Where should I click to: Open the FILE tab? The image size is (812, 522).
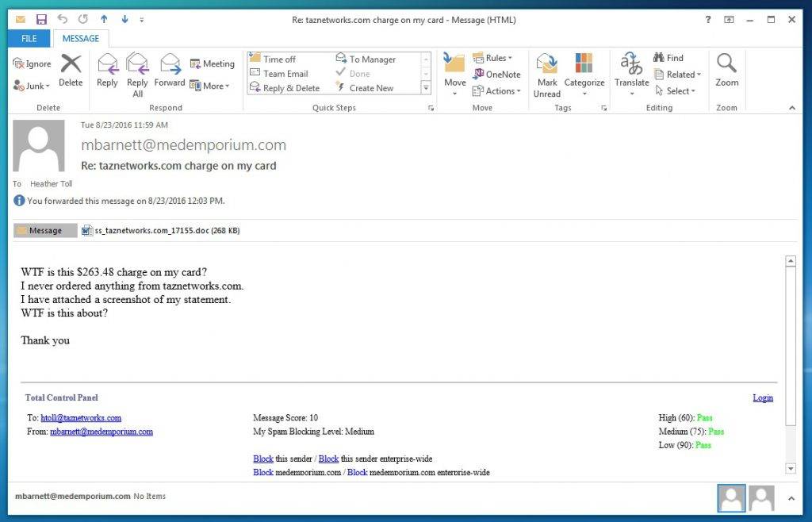(29, 38)
